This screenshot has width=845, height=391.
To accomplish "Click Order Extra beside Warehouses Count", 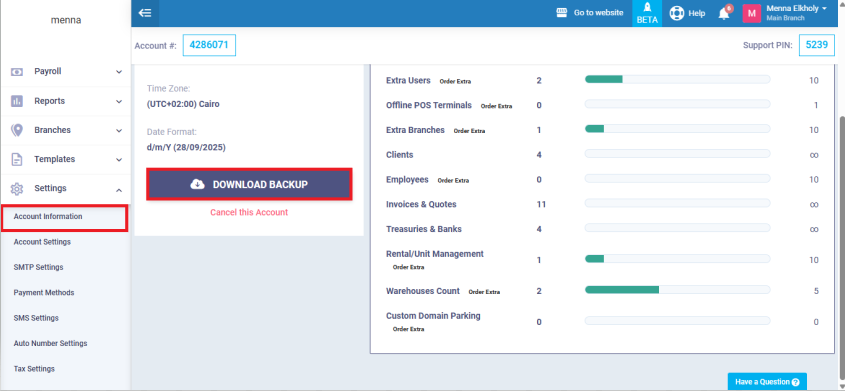I will tap(484, 292).
